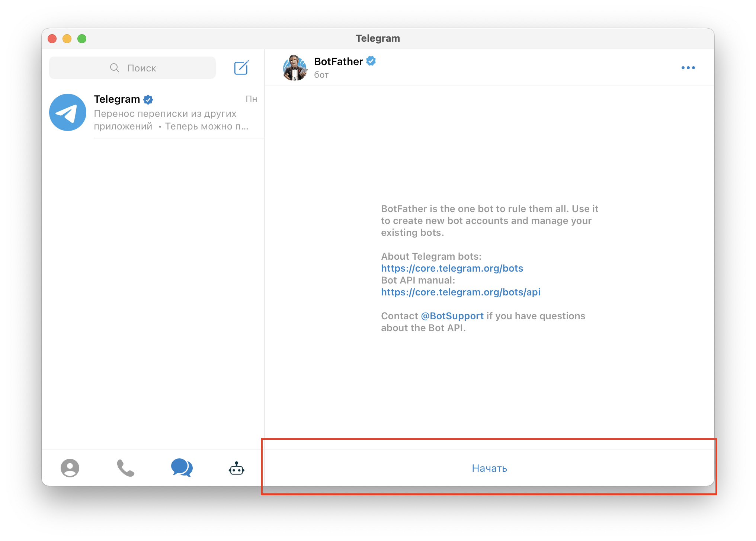Click the search magnifier icon
Viewport: 756px width, 541px height.
(x=115, y=68)
